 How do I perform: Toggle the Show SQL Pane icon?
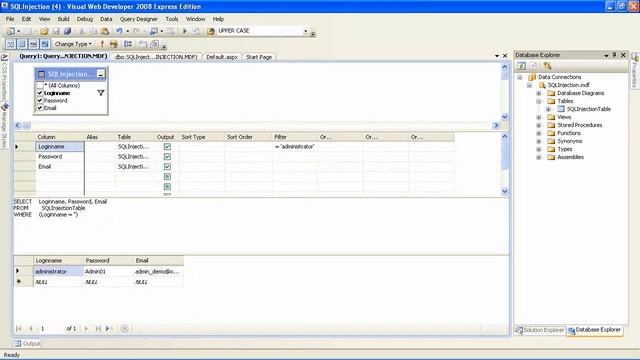pos(33,44)
